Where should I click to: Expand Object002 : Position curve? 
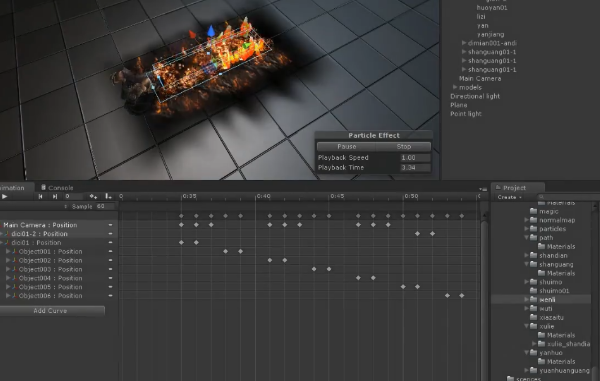(x=8, y=260)
